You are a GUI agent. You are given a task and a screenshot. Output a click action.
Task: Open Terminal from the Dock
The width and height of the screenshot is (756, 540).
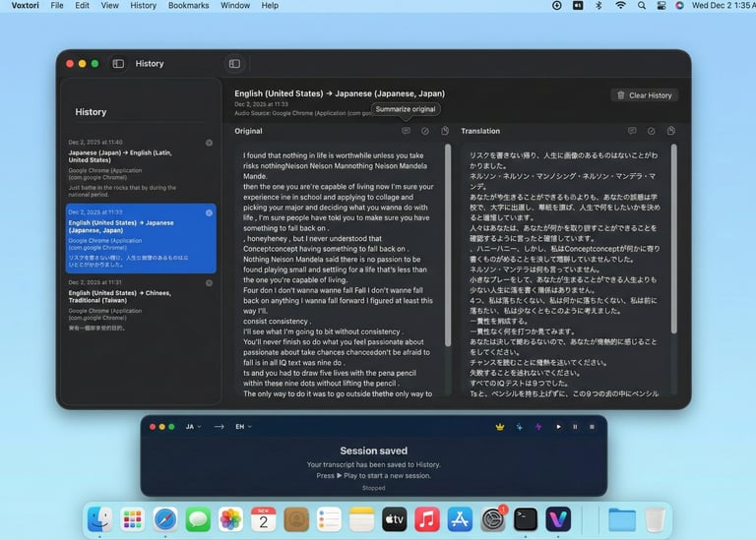click(x=525, y=519)
